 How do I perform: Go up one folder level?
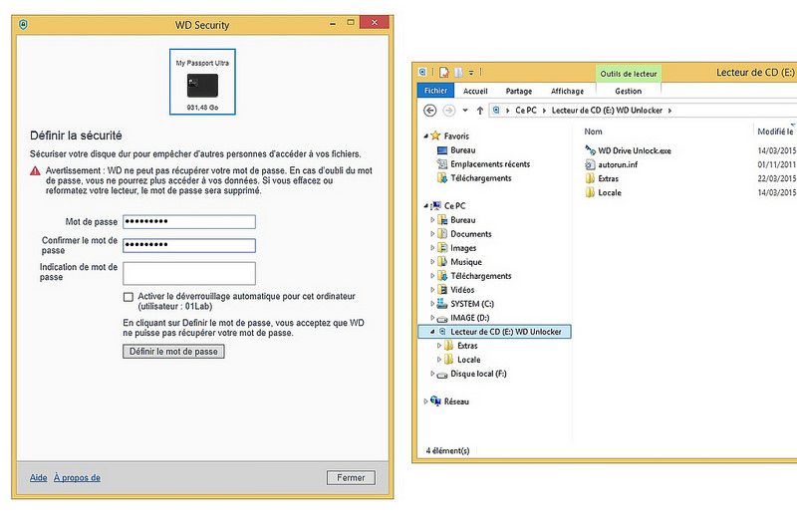pyautogui.click(x=480, y=111)
